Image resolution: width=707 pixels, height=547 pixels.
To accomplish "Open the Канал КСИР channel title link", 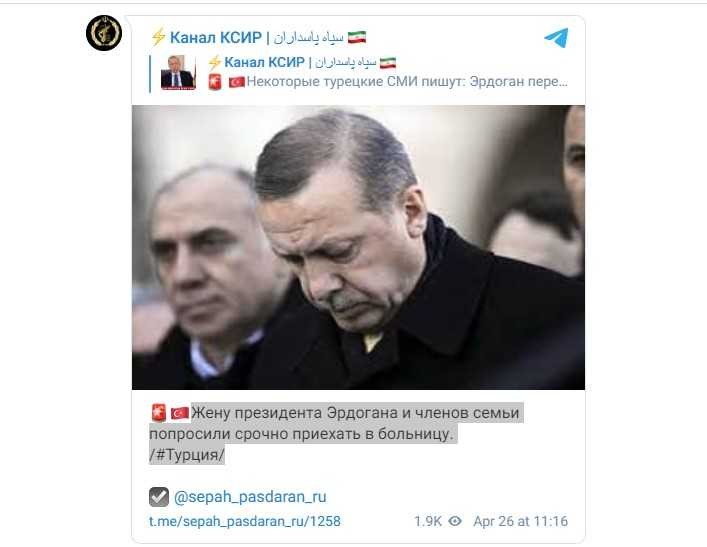I will tap(216, 37).
